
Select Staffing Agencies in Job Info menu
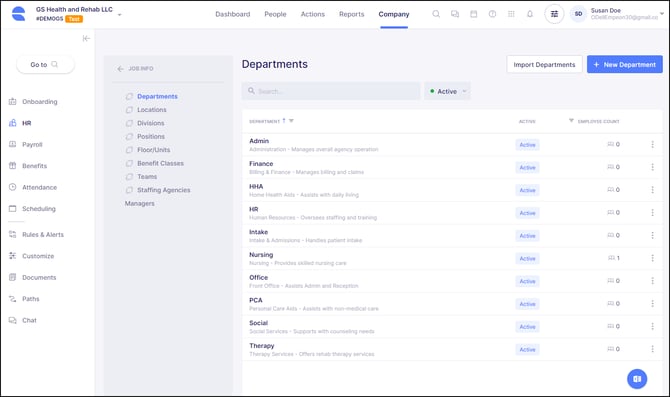[x=164, y=190]
